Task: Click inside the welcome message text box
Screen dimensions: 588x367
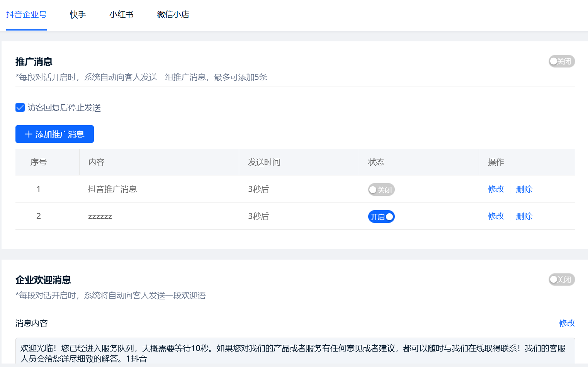Action: (294, 353)
